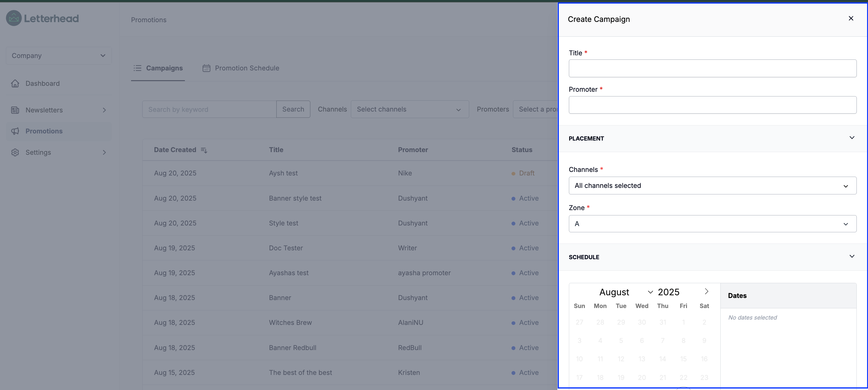Image resolution: width=868 pixels, height=390 pixels.
Task: Click the Kristen promoter cell
Action: (x=409, y=373)
